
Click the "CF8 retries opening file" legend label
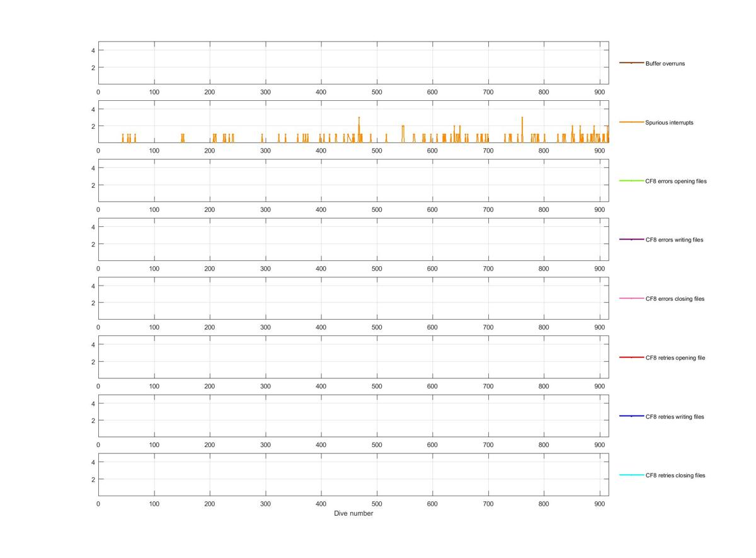tap(675, 357)
